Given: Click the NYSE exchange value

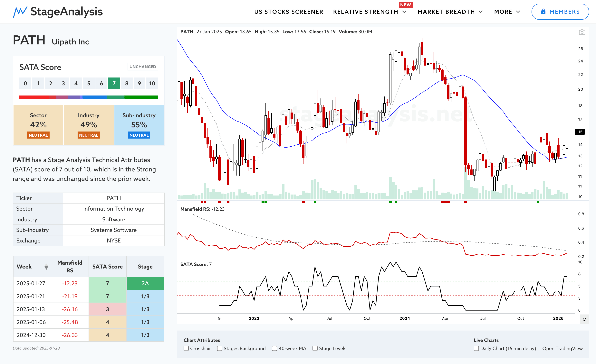Looking at the screenshot, I should (x=114, y=241).
